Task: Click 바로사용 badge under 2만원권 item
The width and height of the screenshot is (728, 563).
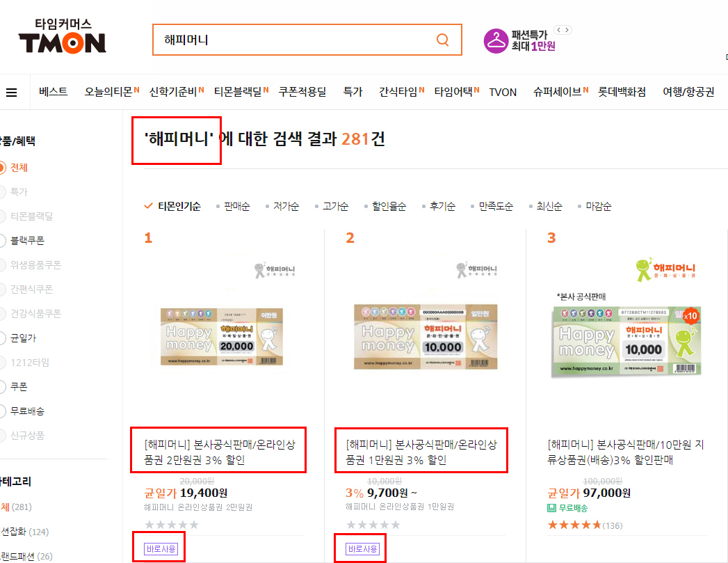Action: [x=161, y=549]
